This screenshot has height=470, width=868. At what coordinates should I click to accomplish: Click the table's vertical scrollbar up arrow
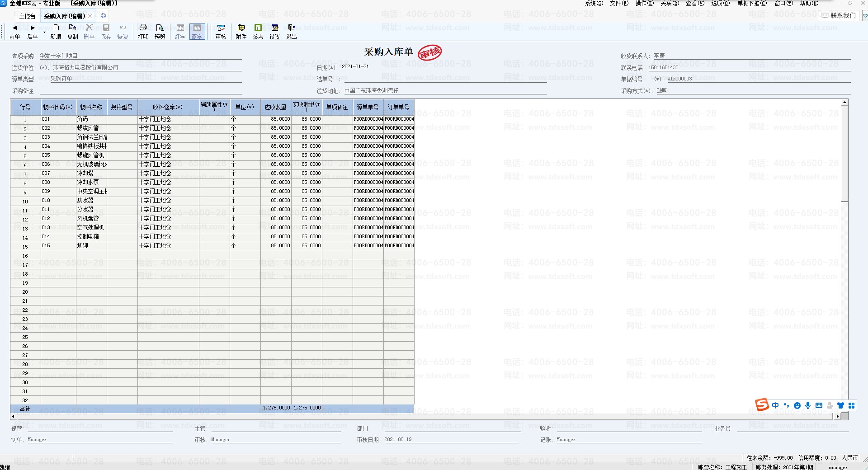pyautogui.click(x=844, y=103)
